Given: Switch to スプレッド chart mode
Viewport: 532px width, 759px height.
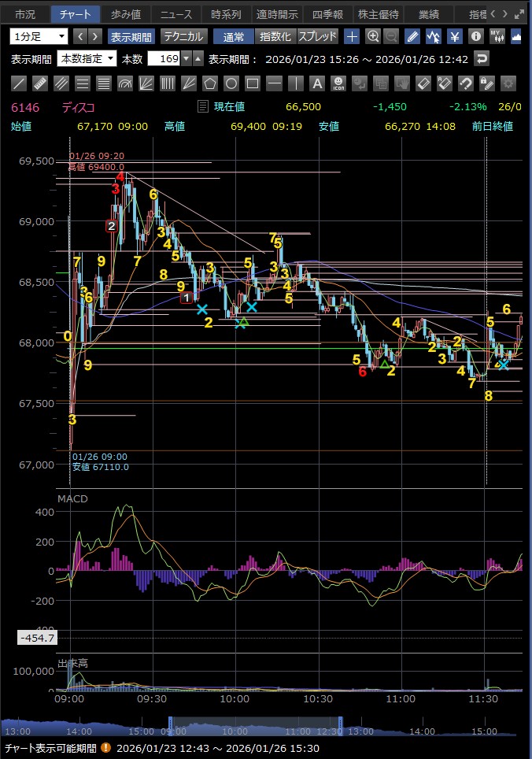Looking at the screenshot, I should [x=317, y=36].
